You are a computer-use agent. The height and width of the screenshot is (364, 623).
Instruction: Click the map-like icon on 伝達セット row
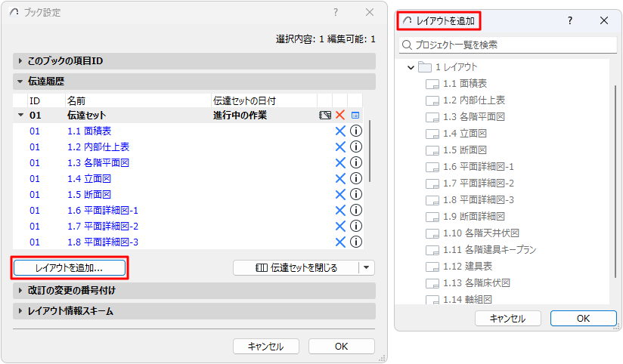coord(325,115)
